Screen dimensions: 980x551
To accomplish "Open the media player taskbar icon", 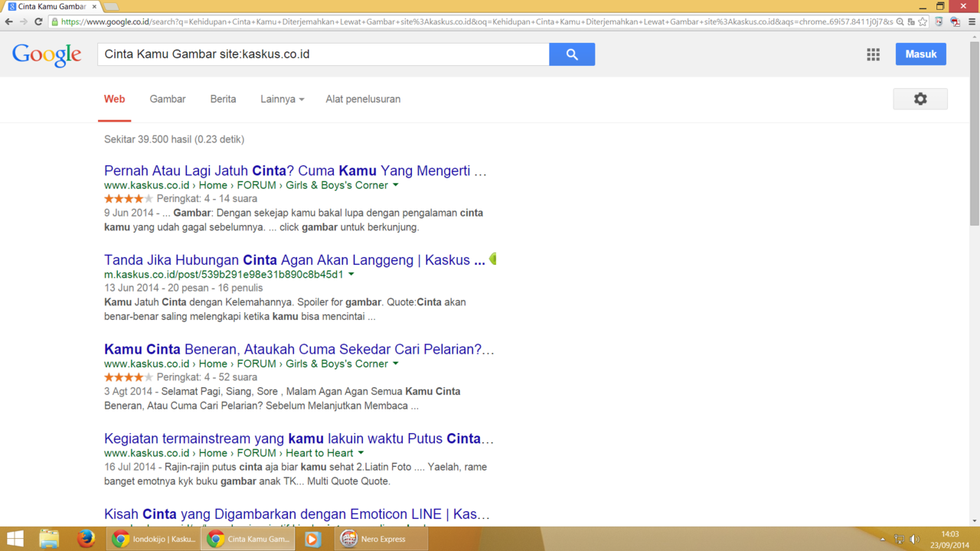I will point(312,539).
